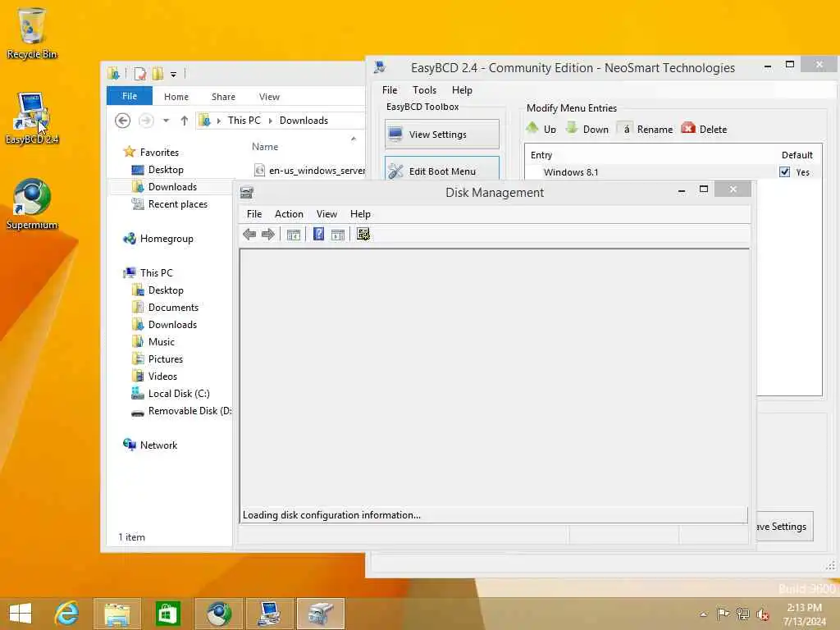Click the New Folder icon in Explorer quick access toolbar
The image size is (840, 630).
pos(157,73)
